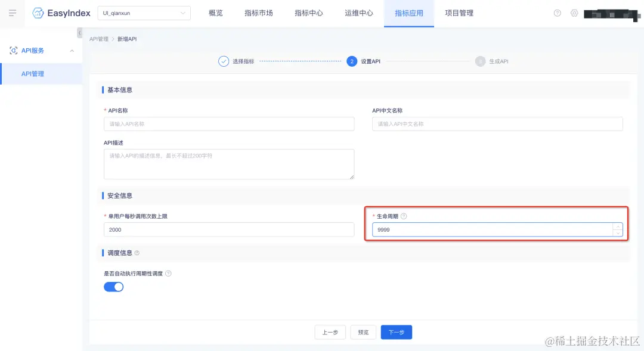The width and height of the screenshot is (644, 351).
Task: Click the help icon beside 生命周期
Action: click(404, 216)
